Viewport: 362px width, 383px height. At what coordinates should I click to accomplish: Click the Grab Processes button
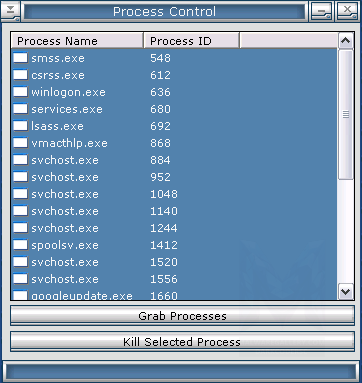(182, 316)
